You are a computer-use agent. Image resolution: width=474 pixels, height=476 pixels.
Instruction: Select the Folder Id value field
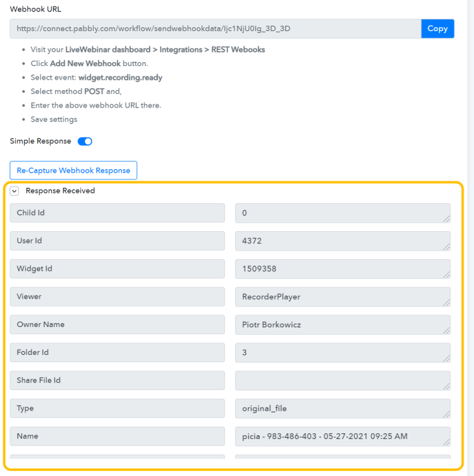(x=342, y=352)
